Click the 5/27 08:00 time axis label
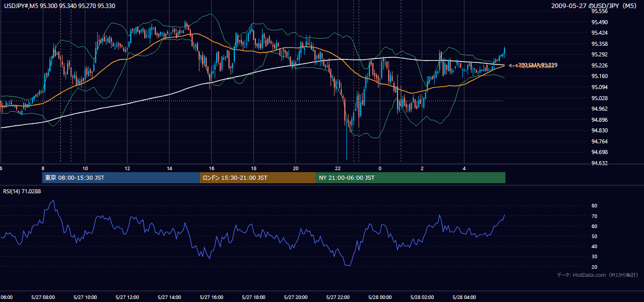 pyautogui.click(x=43, y=297)
